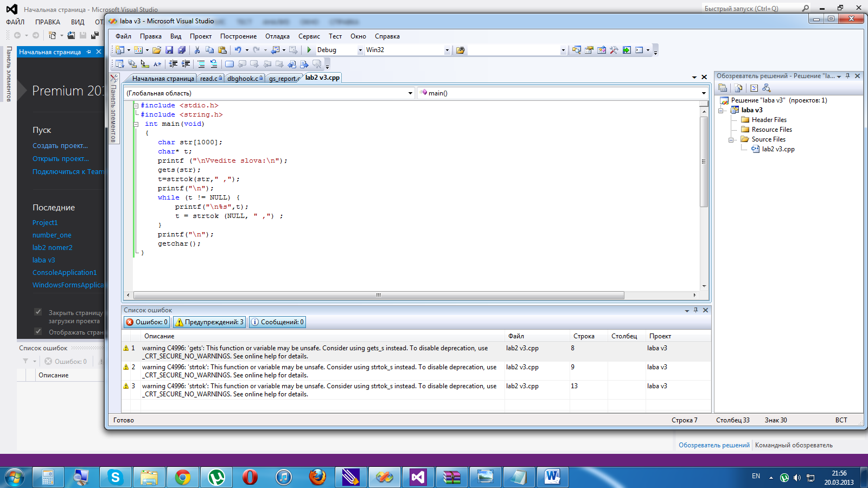Image resolution: width=868 pixels, height=488 pixels.
Task: Toggle the 'Отображать страницу' checkbox
Action: [38, 331]
